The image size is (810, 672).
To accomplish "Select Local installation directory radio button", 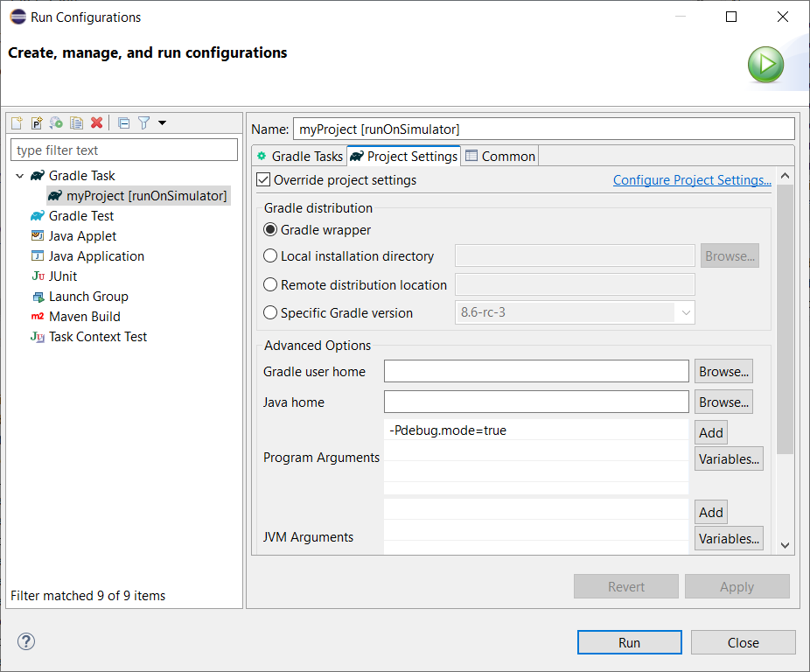I will [x=270, y=256].
